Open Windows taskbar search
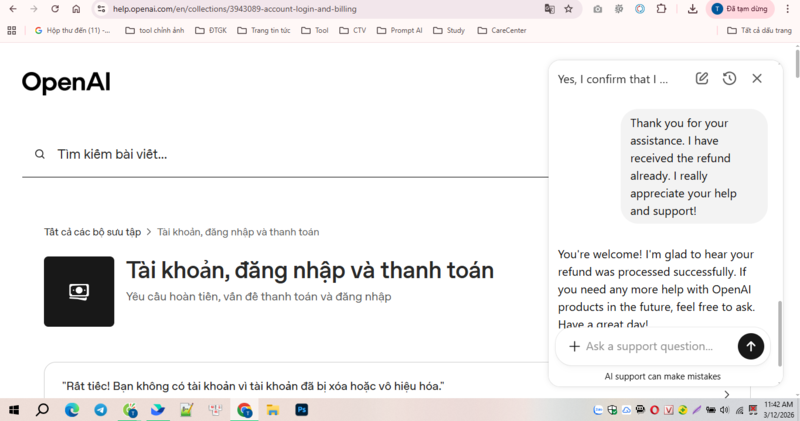The width and height of the screenshot is (800, 421). tap(43, 410)
